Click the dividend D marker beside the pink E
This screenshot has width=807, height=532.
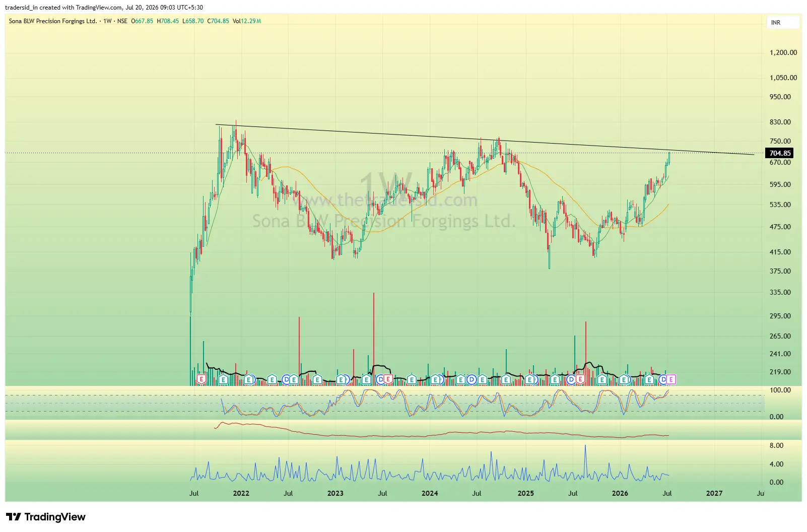[663, 379]
